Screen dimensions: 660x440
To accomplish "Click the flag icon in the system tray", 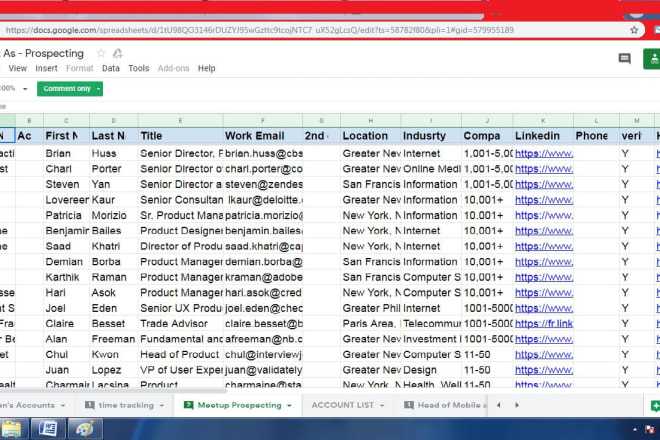I will (x=649, y=429).
